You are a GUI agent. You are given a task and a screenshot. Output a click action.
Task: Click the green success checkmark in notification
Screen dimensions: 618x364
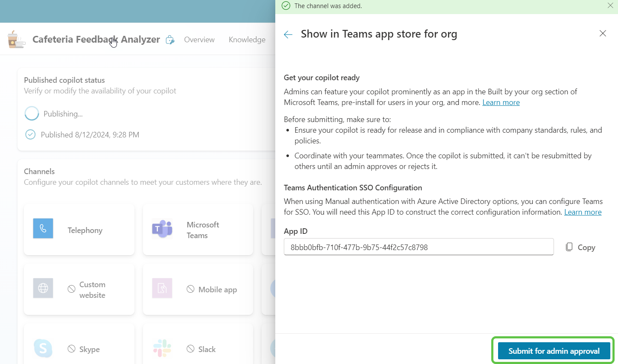286,6
